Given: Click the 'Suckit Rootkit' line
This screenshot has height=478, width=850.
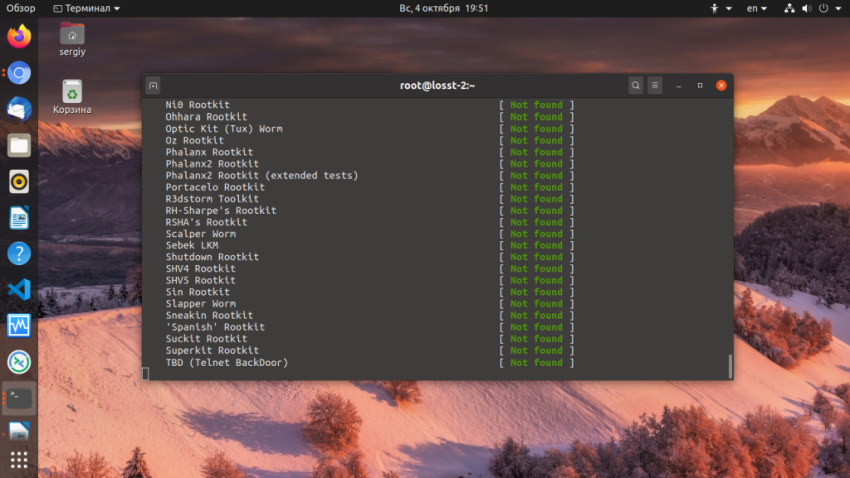Looking at the screenshot, I should coord(206,339).
